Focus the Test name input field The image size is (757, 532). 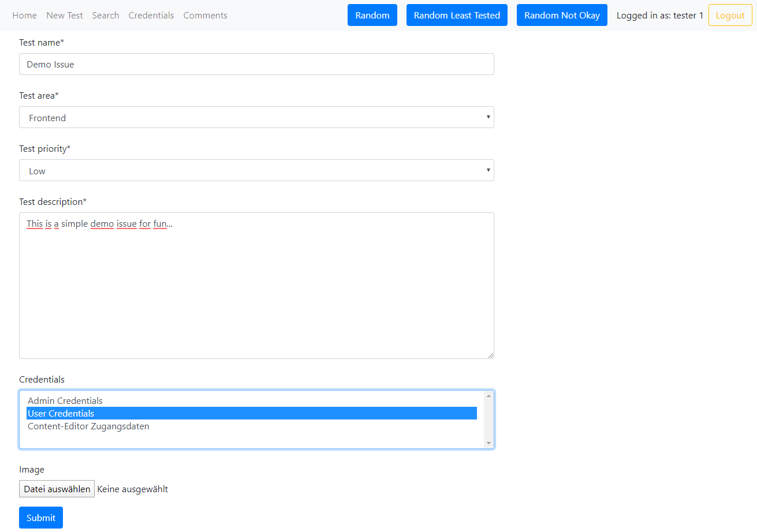256,65
